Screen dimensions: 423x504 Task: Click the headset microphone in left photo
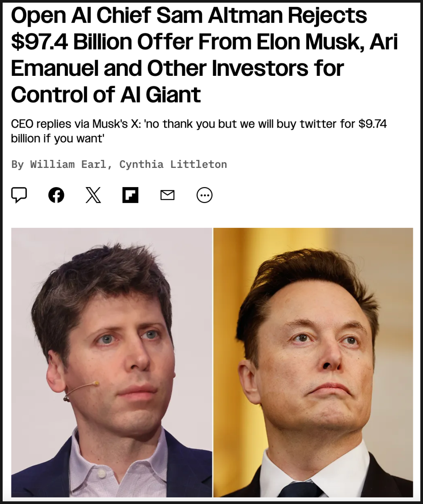tap(80, 390)
